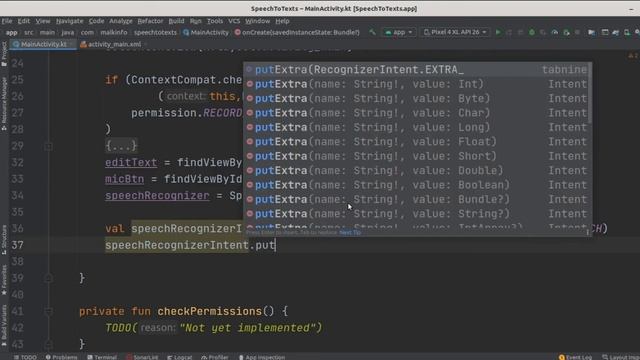Image resolution: width=640 pixels, height=360 pixels.
Task: Open the Favorites sidebar tab
Action: [4, 280]
